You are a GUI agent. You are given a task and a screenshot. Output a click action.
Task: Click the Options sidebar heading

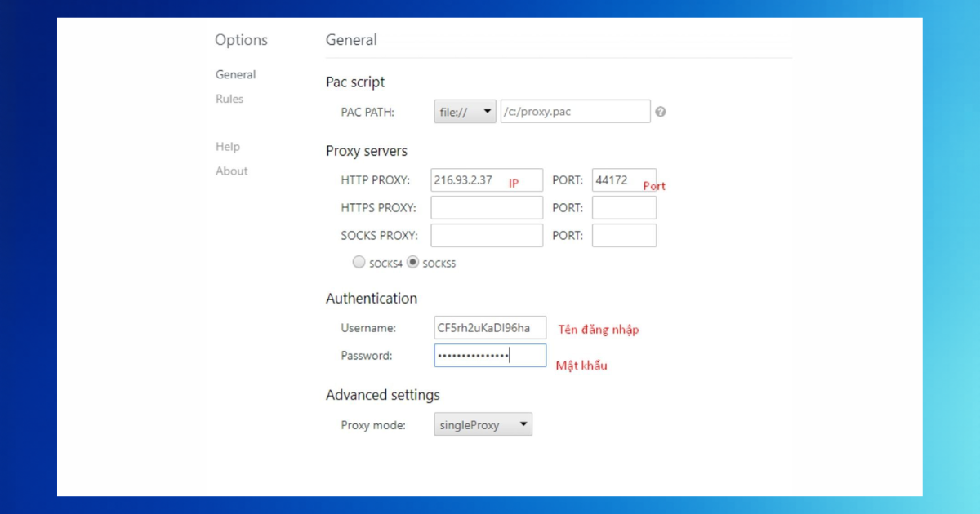[x=241, y=40]
